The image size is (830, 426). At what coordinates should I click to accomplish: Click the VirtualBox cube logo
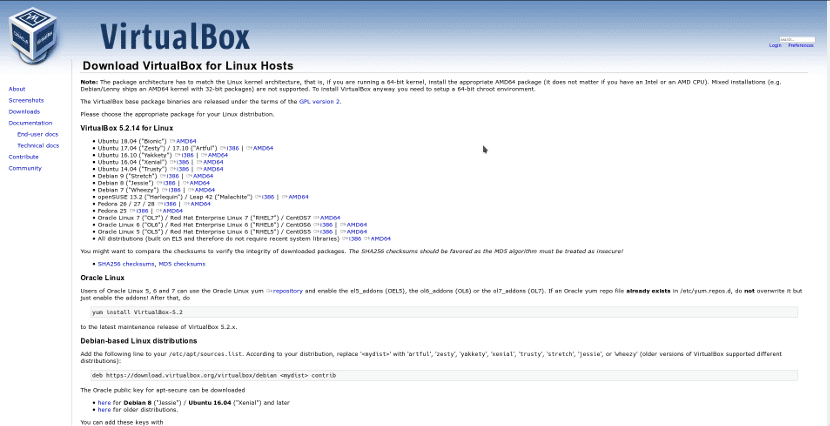[34, 36]
